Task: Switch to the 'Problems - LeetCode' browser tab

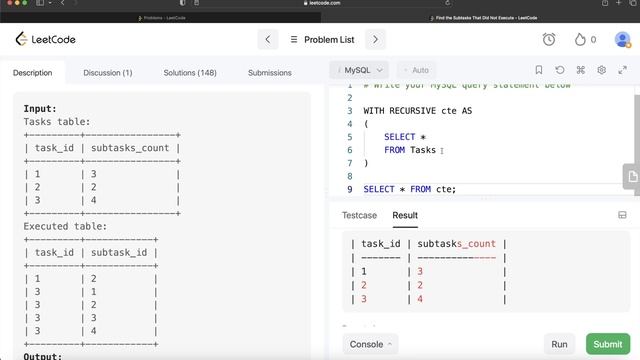Action: pyautogui.click(x=162, y=18)
